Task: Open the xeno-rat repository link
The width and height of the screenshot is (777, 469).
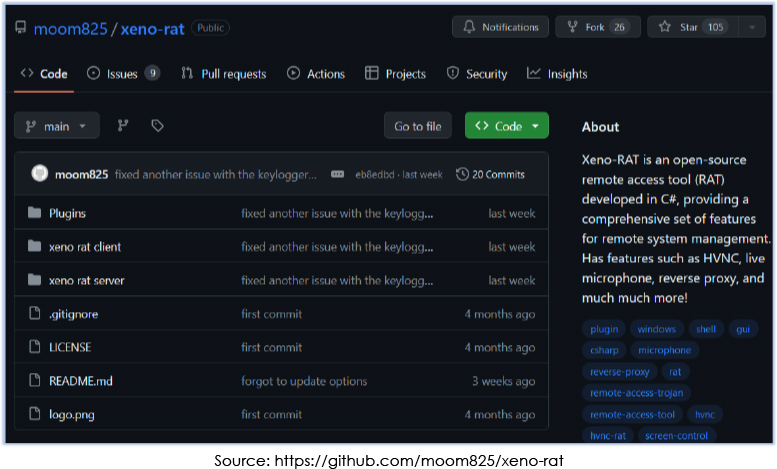Action: [x=153, y=29]
